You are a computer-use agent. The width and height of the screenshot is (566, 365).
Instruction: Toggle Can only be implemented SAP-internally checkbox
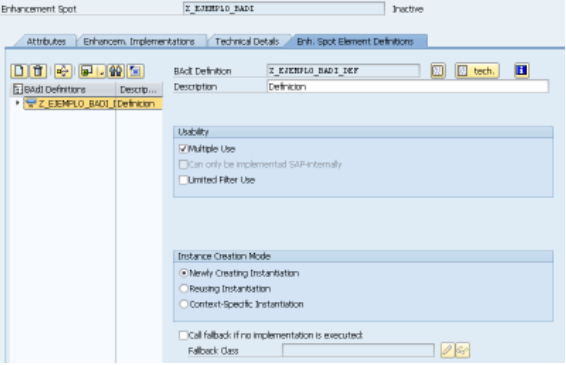coord(183,164)
